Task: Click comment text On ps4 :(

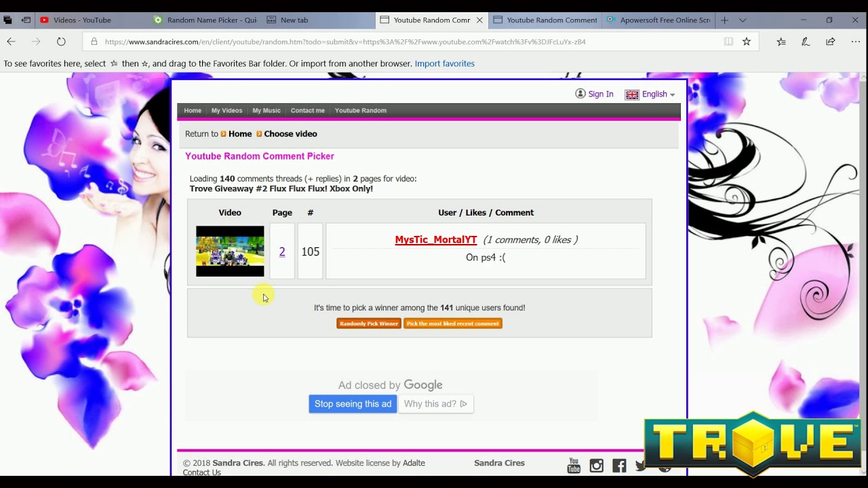Action: pyautogui.click(x=486, y=258)
